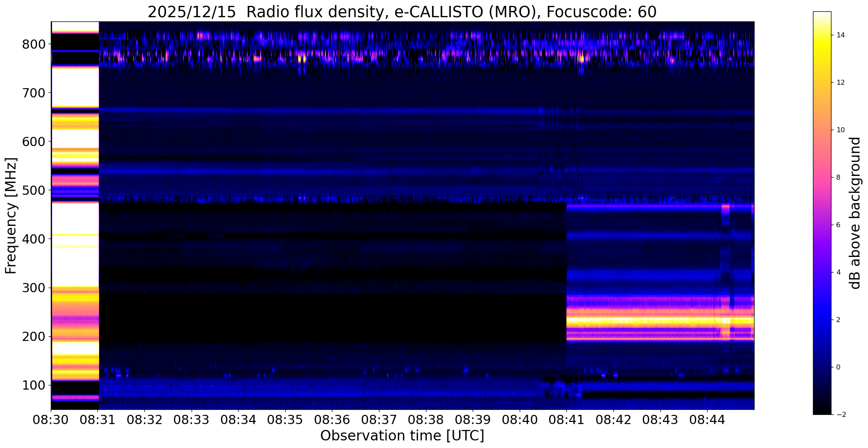Viewport: 868px width, 448px height.
Task: Click the 500 MHz frequency tick label
Action: 33,190
